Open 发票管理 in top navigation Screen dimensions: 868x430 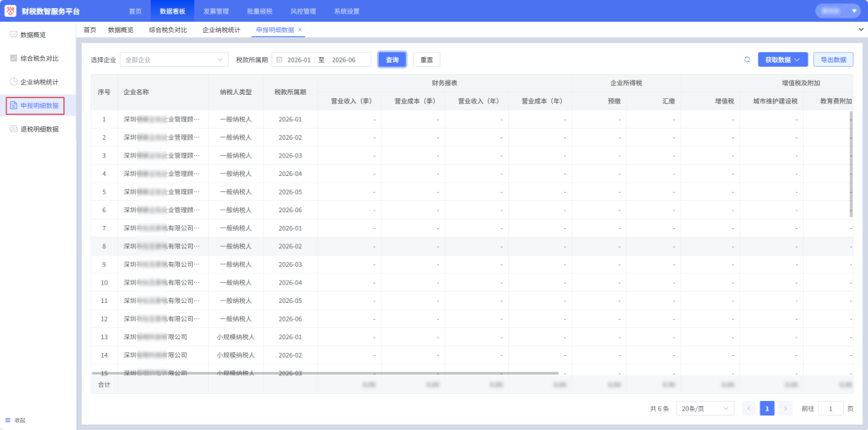216,11
